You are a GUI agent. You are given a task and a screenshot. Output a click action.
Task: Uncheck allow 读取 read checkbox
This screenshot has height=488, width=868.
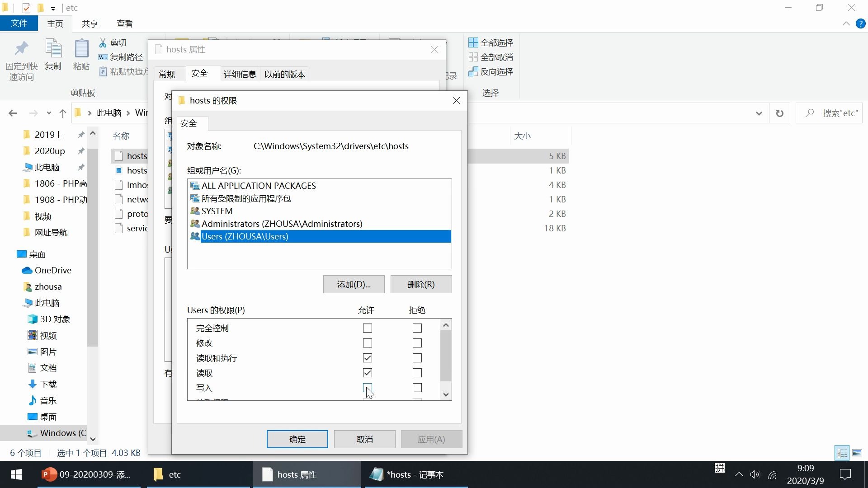(x=368, y=373)
